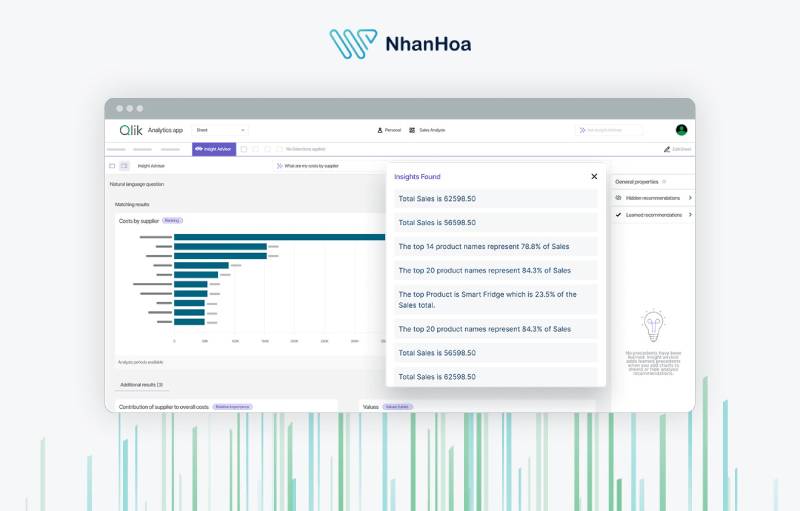This screenshot has width=800, height=511.
Task: Click the No selections applied text
Action: pyautogui.click(x=305, y=149)
